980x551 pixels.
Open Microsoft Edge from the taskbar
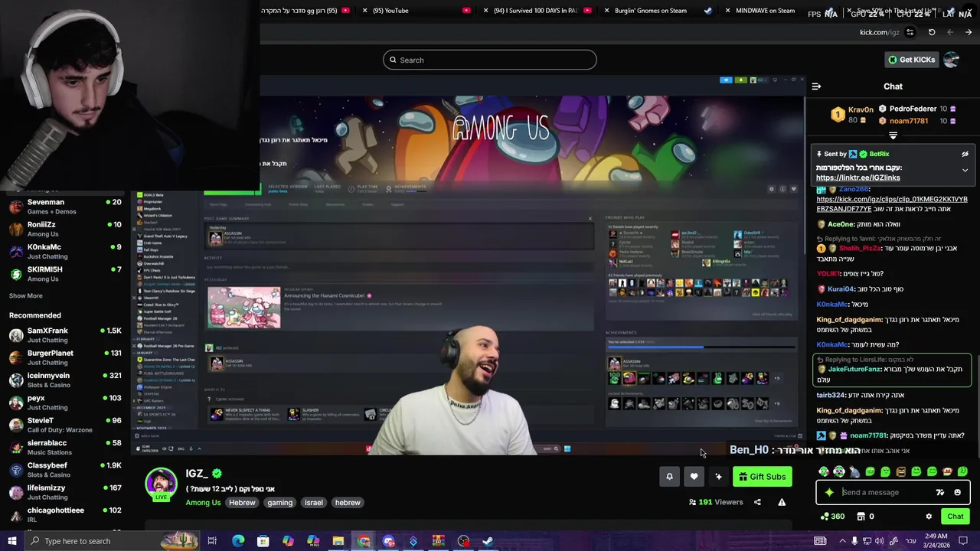pos(238,541)
